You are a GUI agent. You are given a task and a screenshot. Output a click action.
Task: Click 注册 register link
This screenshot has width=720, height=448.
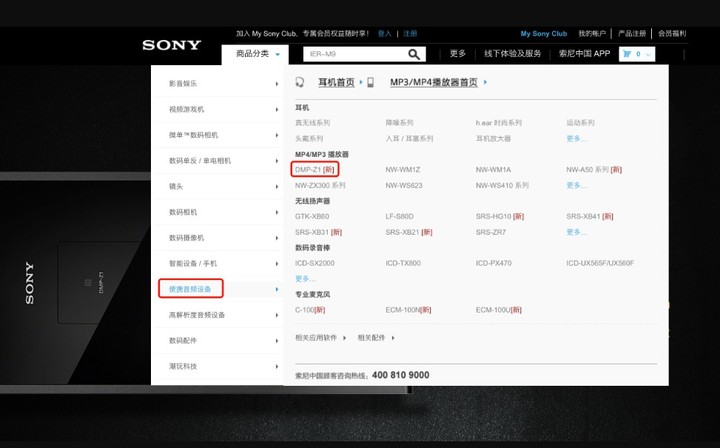[x=410, y=34]
